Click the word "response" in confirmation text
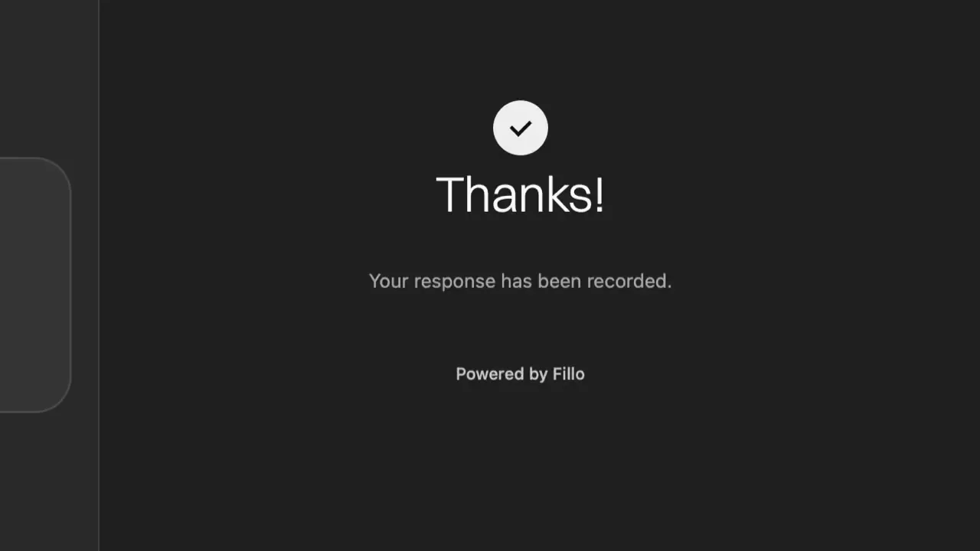 pos(455,282)
